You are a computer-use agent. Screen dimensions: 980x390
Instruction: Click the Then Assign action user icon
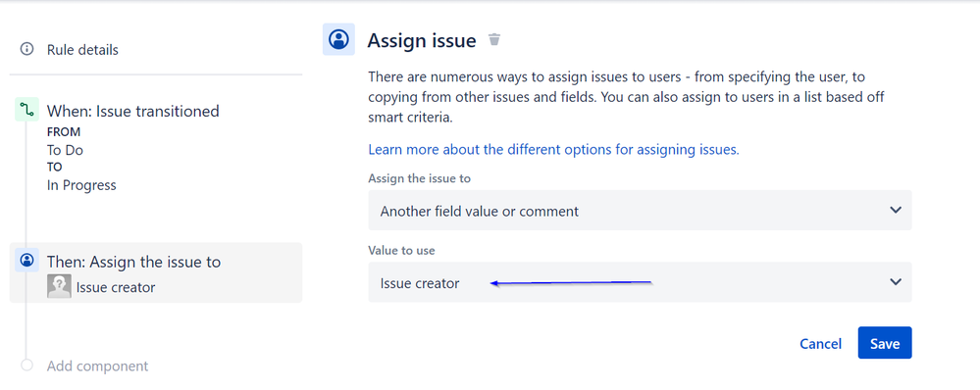click(x=26, y=261)
